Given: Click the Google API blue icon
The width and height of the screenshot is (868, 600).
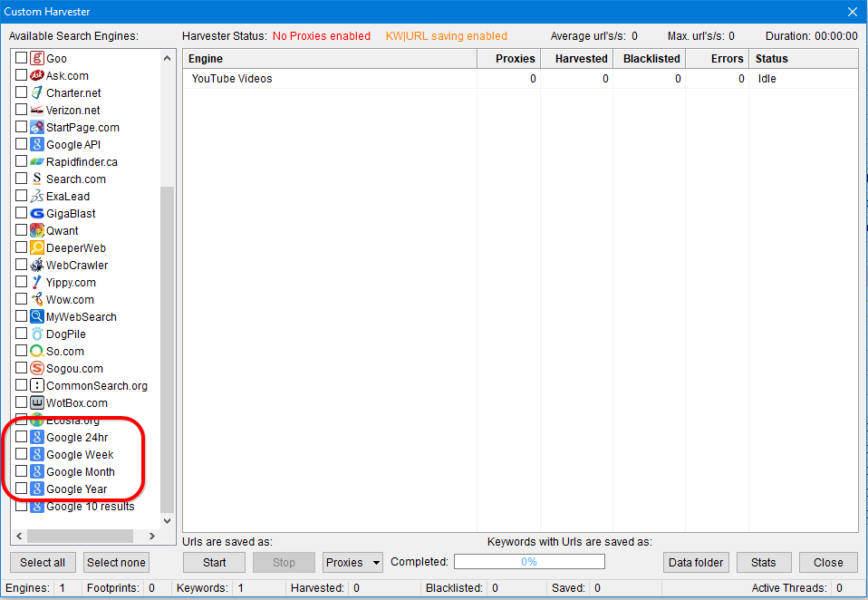Looking at the screenshot, I should click(x=37, y=144).
